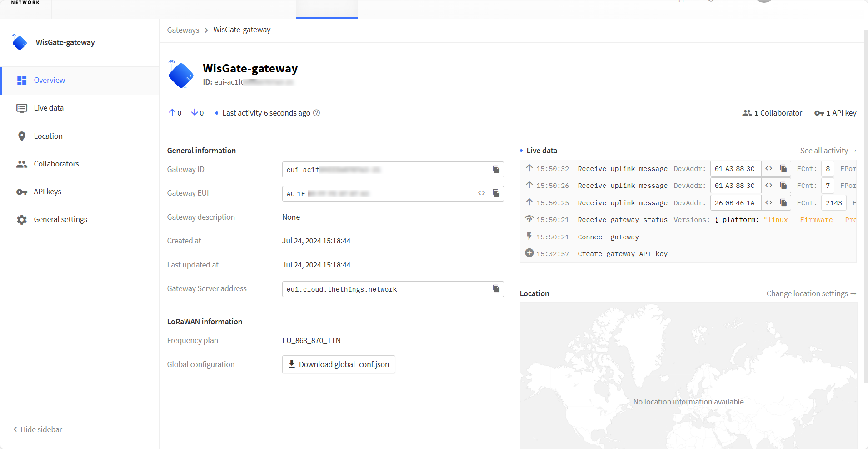868x449 pixels.
Task: Toggle Gateway EUI byte format view
Action: 482,193
